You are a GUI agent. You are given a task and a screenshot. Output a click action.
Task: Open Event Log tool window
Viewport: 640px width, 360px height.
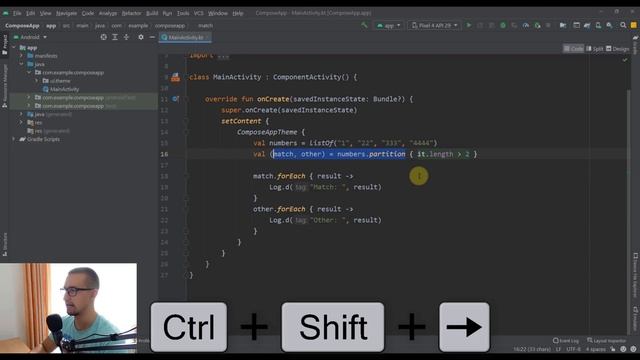566,340
